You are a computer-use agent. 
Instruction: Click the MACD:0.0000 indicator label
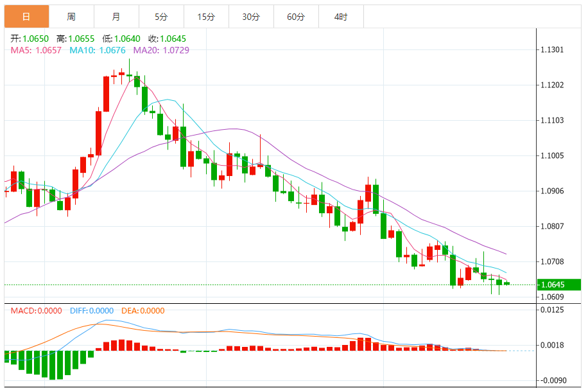(37, 311)
